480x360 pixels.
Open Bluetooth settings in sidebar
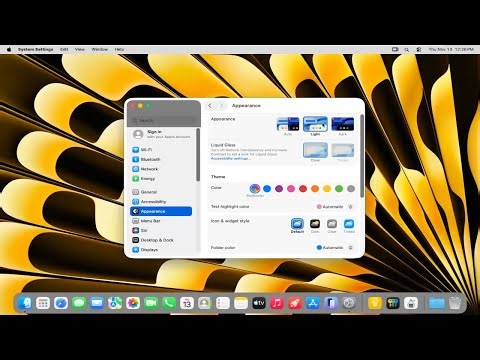[x=161, y=159]
